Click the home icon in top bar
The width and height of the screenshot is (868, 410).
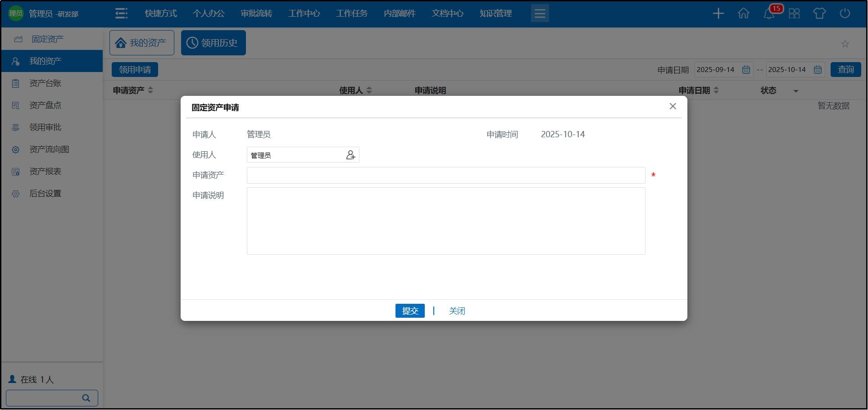[x=744, y=14]
